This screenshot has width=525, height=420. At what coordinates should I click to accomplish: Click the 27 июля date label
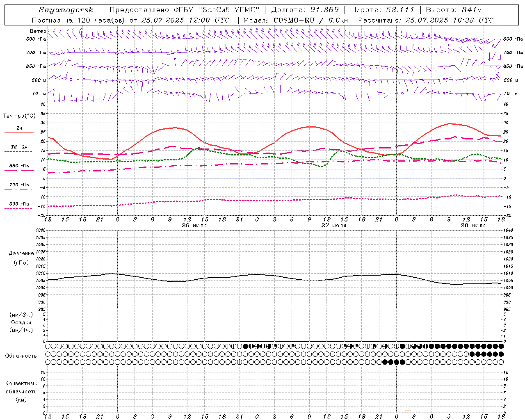click(x=334, y=226)
